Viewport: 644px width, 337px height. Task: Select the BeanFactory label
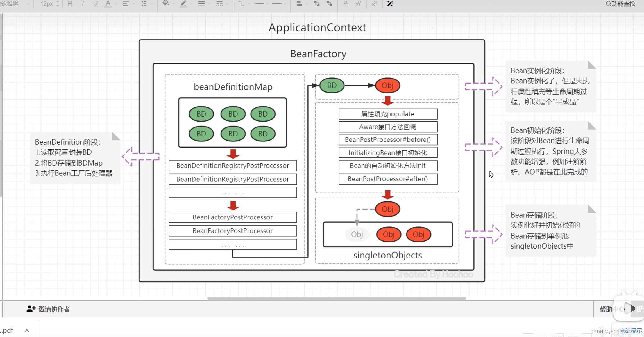(318, 54)
